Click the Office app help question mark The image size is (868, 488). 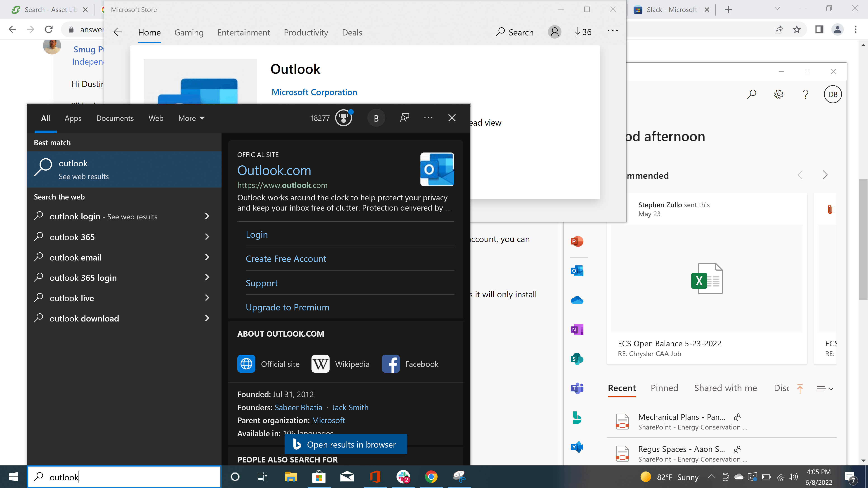pos(805,94)
